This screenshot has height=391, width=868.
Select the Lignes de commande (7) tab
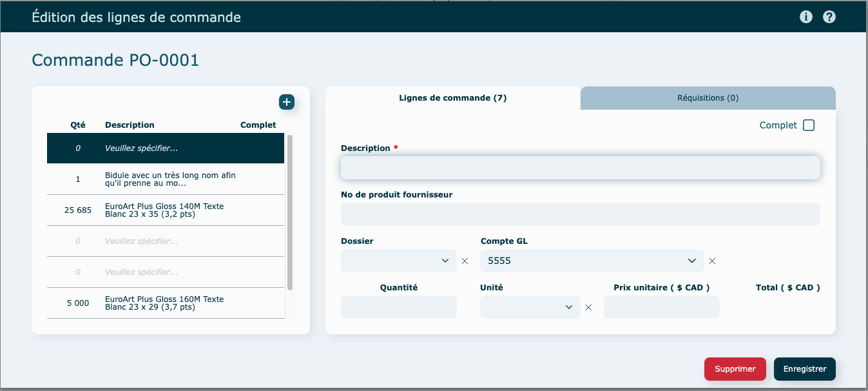(452, 98)
